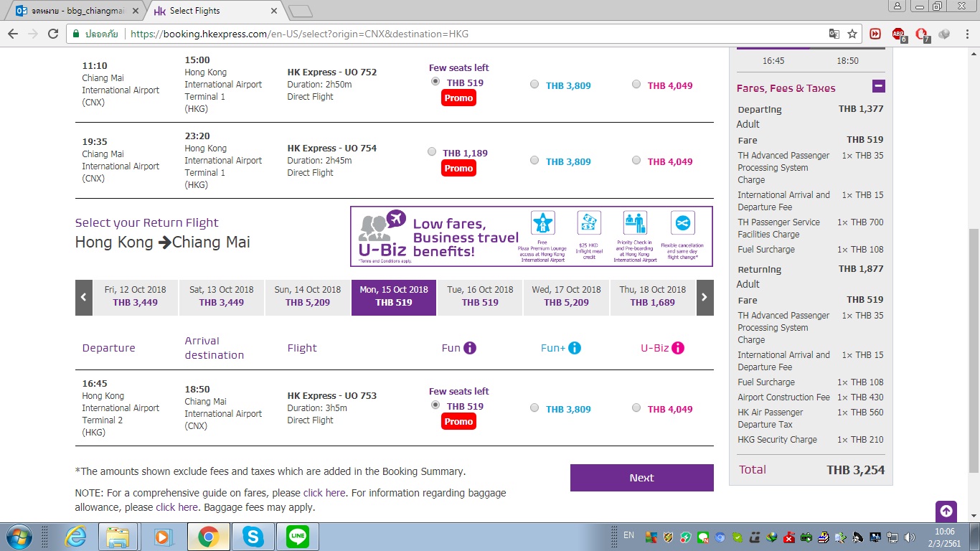The height and width of the screenshot is (551, 980).
Task: Click the red double-arrow extension icon
Action: click(x=875, y=34)
